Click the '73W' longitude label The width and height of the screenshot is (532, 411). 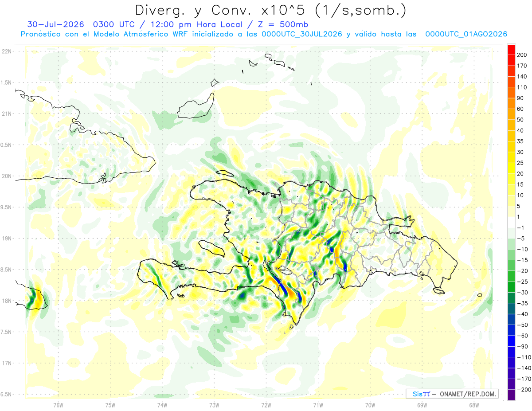pos(214,405)
